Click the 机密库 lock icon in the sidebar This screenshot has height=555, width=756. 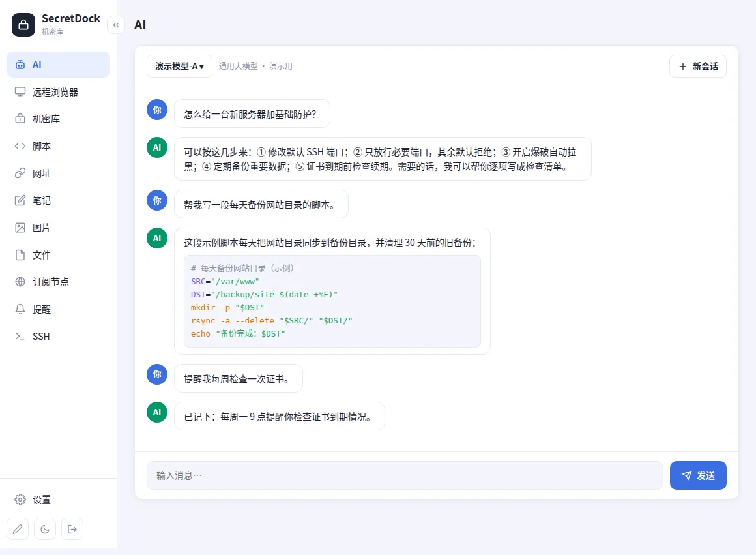click(x=20, y=119)
